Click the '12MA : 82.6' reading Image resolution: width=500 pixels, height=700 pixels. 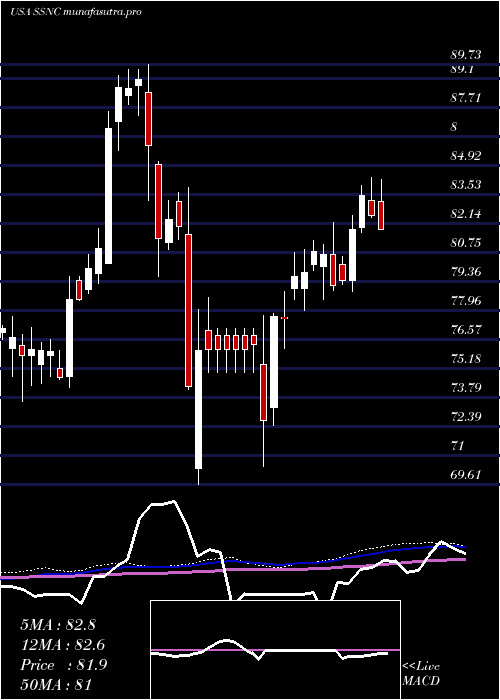63,645
